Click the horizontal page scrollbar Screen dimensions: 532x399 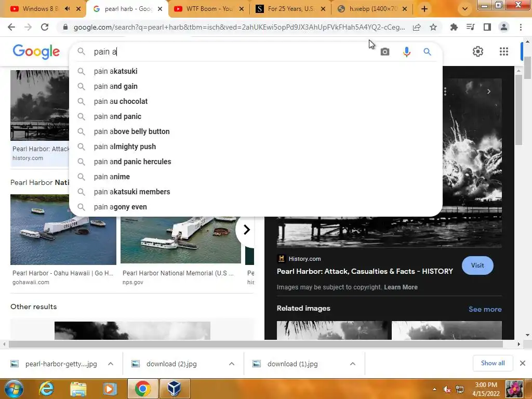pyautogui.click(x=256, y=344)
